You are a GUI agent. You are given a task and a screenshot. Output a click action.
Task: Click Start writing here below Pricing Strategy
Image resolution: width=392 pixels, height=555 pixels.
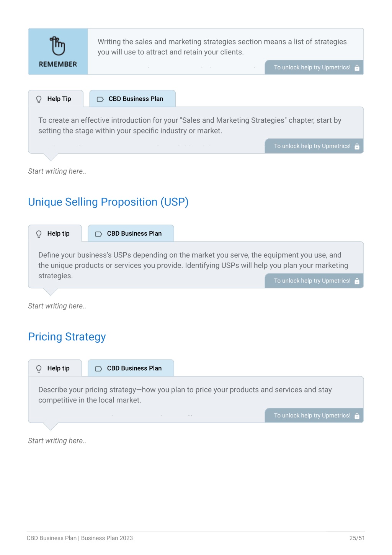click(x=57, y=441)
